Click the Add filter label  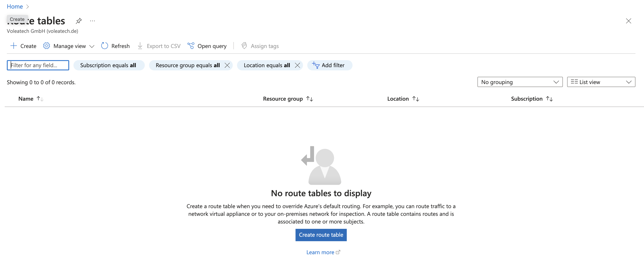point(333,65)
